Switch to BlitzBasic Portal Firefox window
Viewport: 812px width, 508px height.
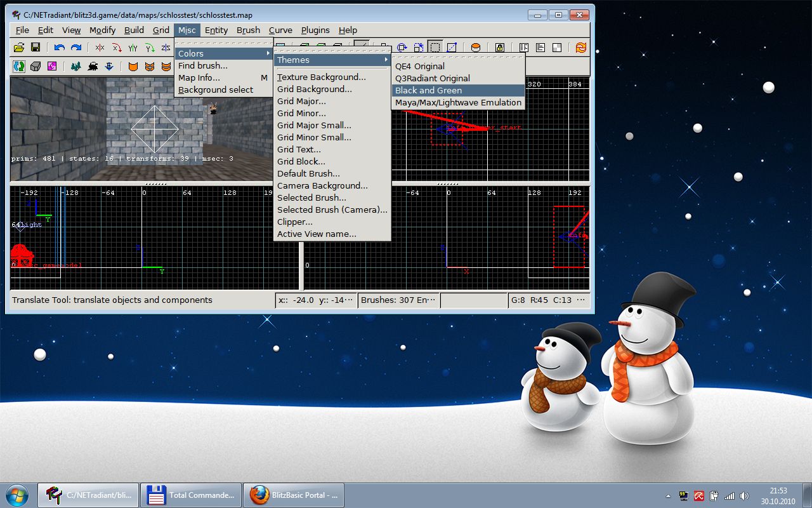click(x=294, y=495)
